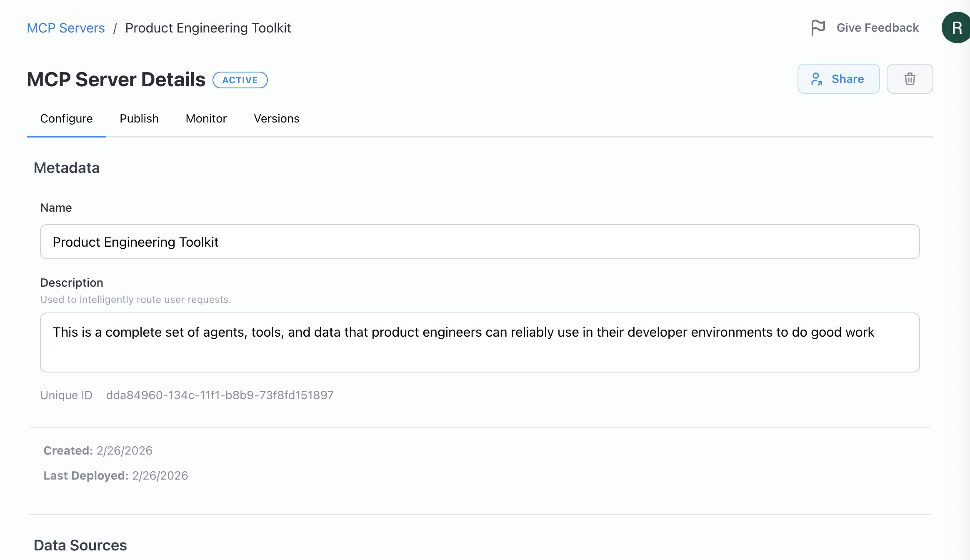
Task: Click the Product Engineering Toolkit breadcrumb
Action: pyautogui.click(x=208, y=27)
